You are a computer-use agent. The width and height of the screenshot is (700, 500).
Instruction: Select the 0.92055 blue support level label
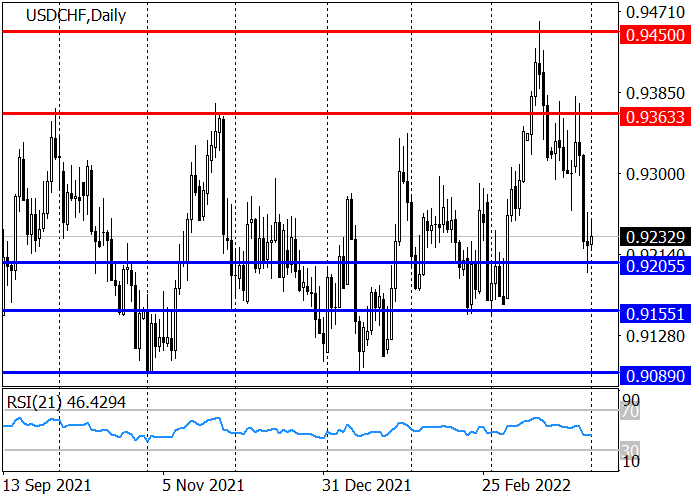pos(655,266)
